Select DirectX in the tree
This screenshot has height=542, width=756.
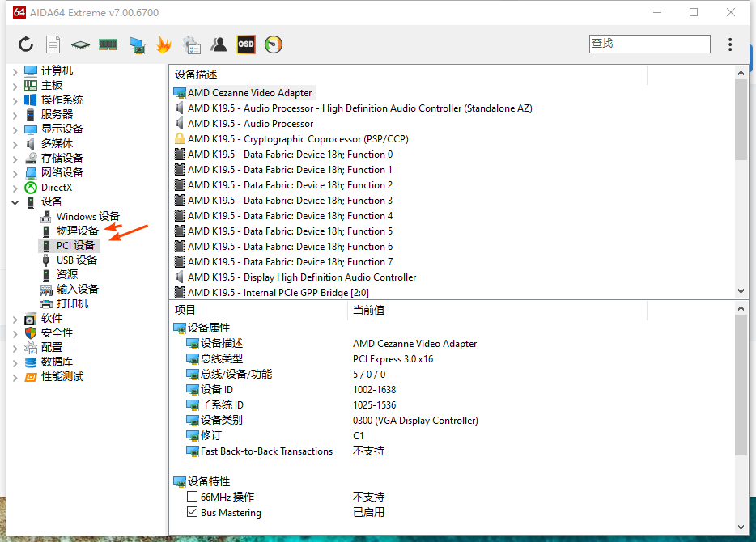click(x=57, y=188)
